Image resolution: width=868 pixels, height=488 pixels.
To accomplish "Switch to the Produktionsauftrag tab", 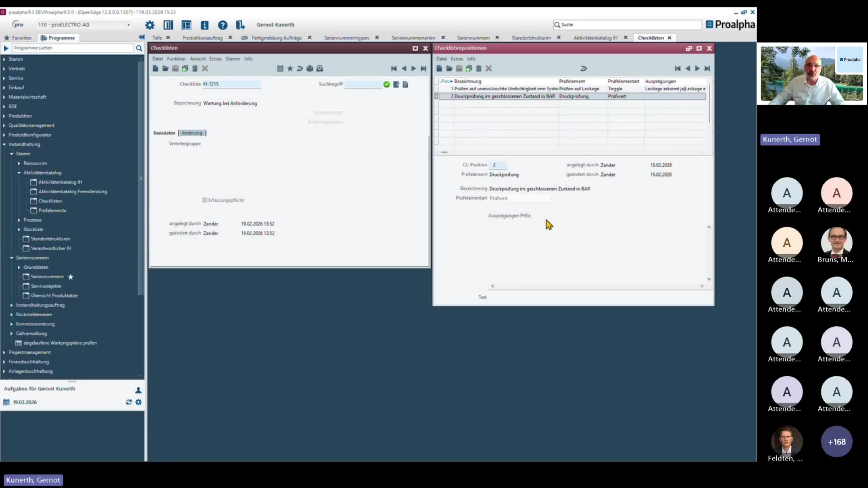I will click(203, 38).
